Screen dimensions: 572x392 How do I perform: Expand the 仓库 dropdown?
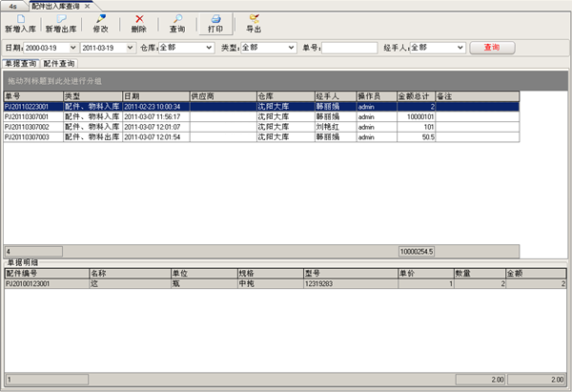(209, 47)
